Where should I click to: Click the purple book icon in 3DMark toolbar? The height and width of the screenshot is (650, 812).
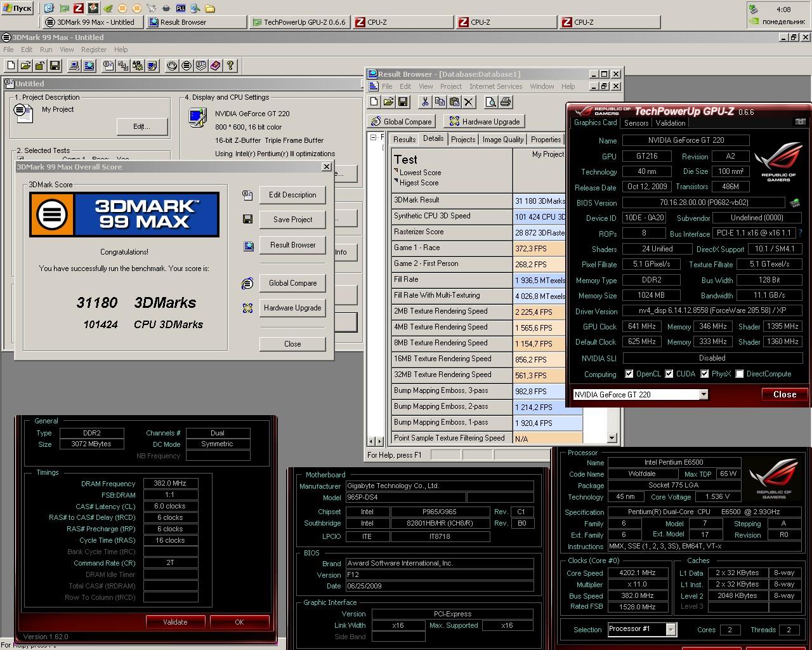tap(216, 65)
